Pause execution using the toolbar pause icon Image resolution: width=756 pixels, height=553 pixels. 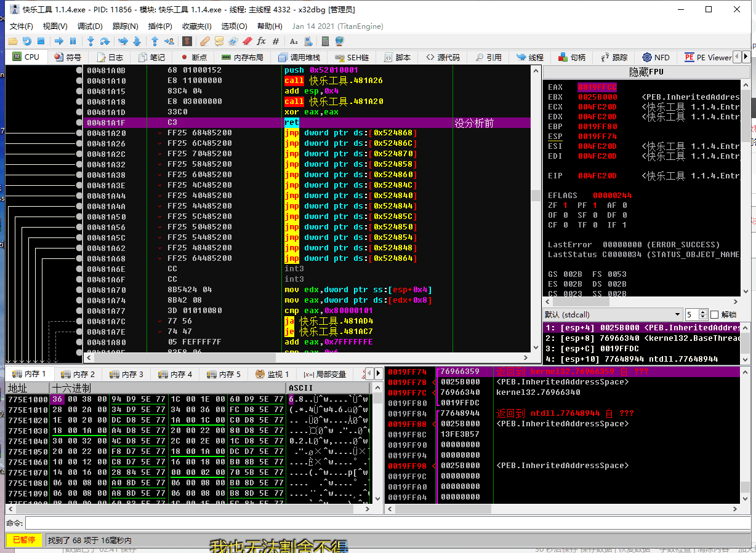click(73, 41)
